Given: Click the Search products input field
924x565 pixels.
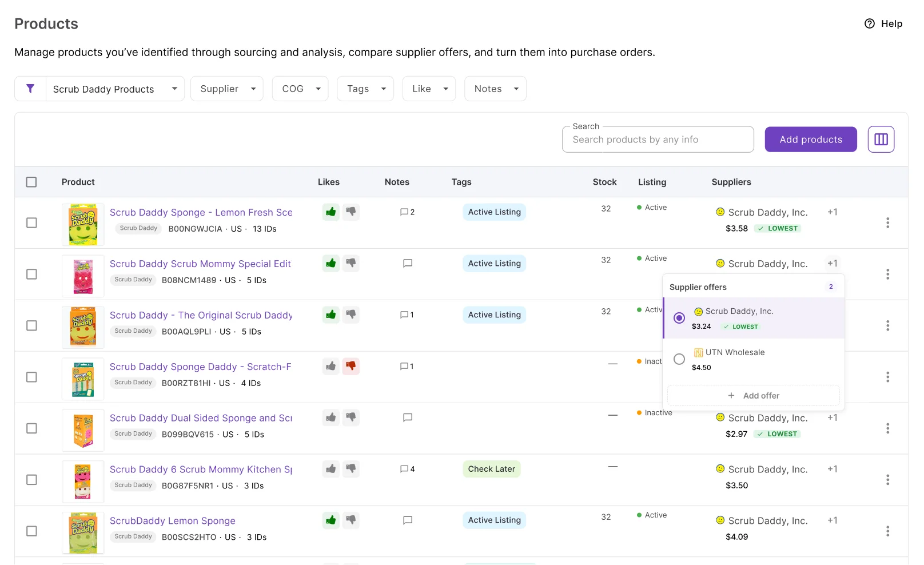Looking at the screenshot, I should [x=658, y=140].
